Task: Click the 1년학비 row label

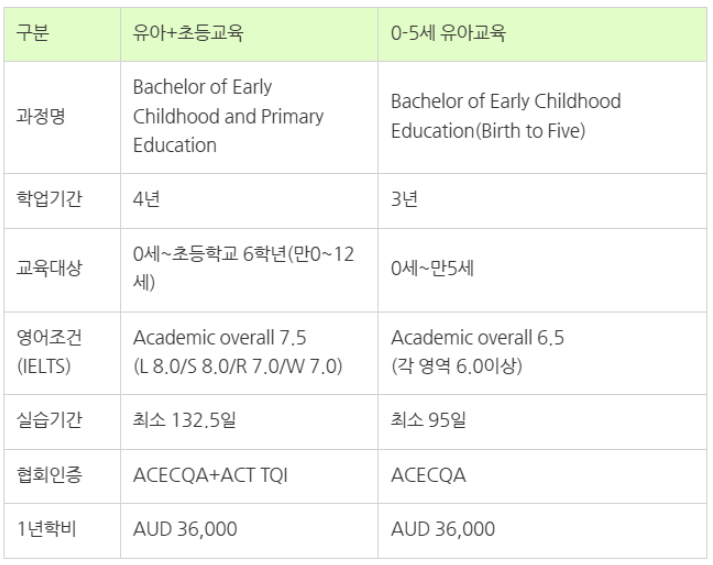Action: pos(62,530)
